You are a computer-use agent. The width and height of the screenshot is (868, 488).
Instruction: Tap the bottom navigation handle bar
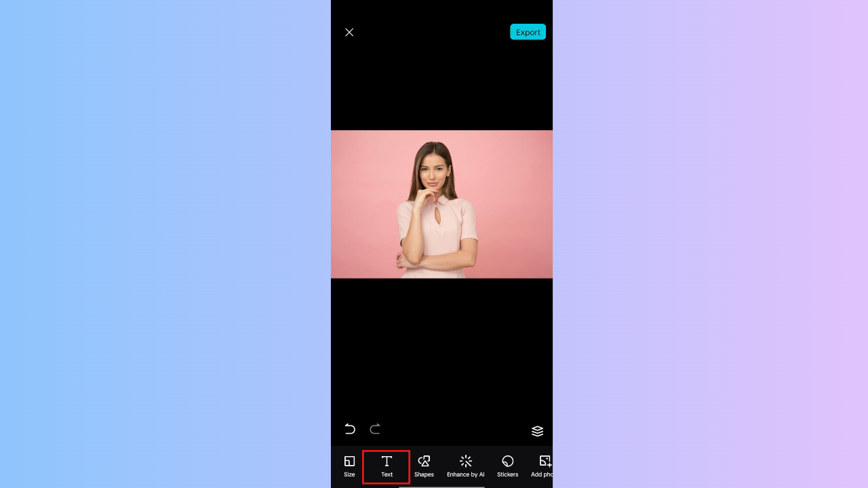pos(441,486)
